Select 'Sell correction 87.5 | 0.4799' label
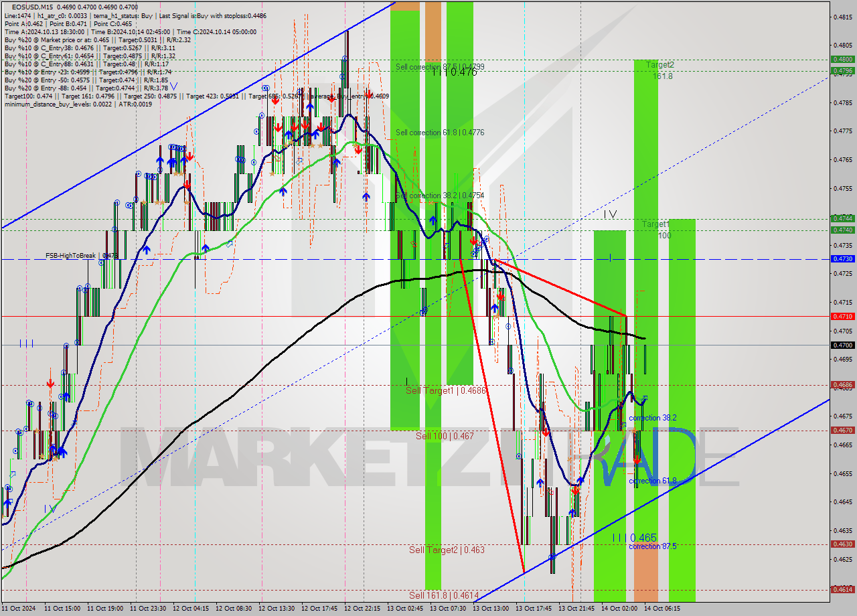This screenshot has width=857, height=616. 439,67
